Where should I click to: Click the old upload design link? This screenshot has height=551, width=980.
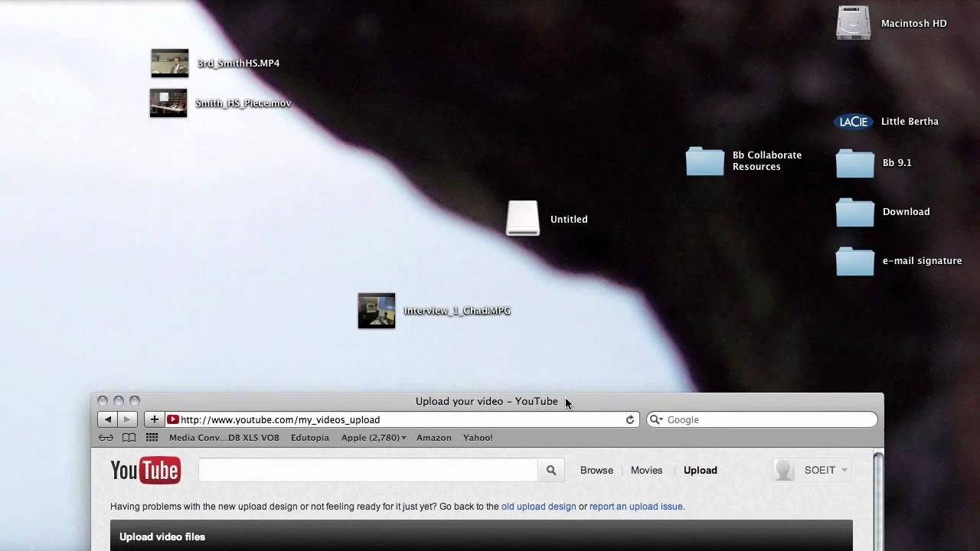539,506
